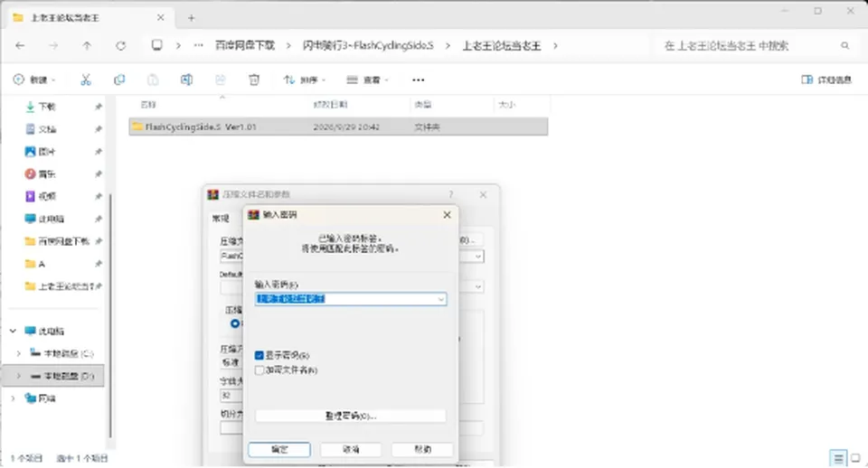Viewport: 868px width, 468px height.
Task: Click the sidebar vertical scrollbar
Action: (109, 315)
